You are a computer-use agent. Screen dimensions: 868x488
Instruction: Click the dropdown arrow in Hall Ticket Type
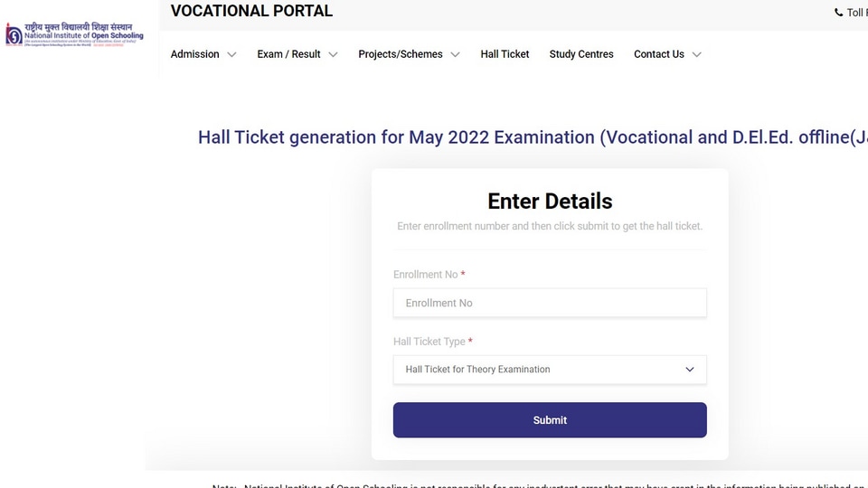click(690, 370)
